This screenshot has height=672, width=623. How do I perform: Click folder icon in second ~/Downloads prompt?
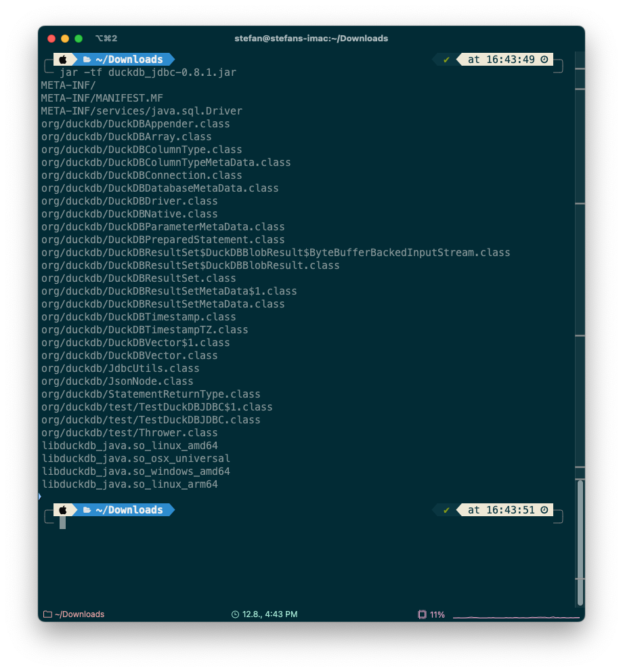(x=87, y=509)
